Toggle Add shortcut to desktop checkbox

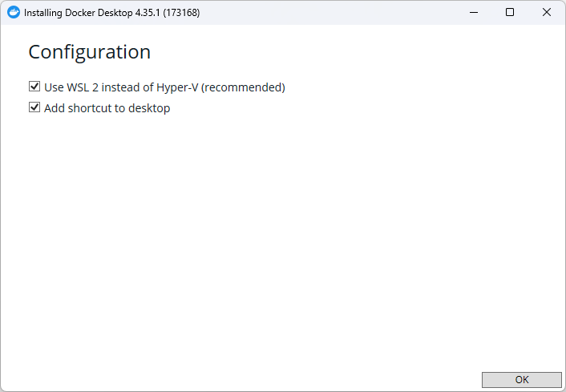pos(34,107)
